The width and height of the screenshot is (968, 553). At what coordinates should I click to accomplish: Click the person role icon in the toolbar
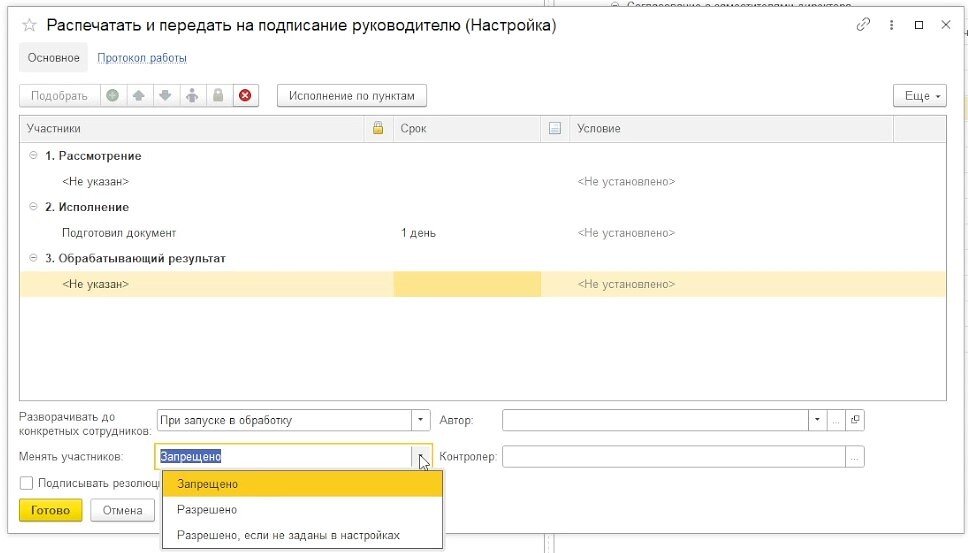(x=192, y=96)
